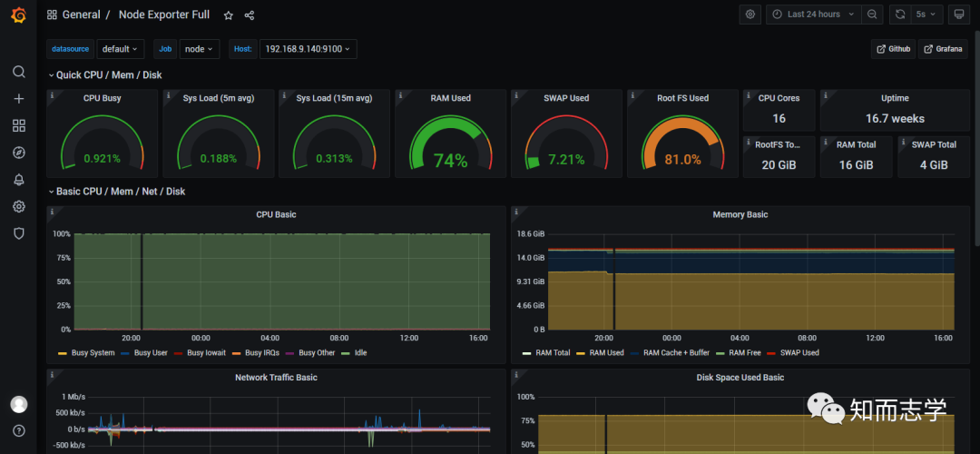Show info for CPU Basic graph panel
This screenshot has width=980, height=454.
coord(53,212)
